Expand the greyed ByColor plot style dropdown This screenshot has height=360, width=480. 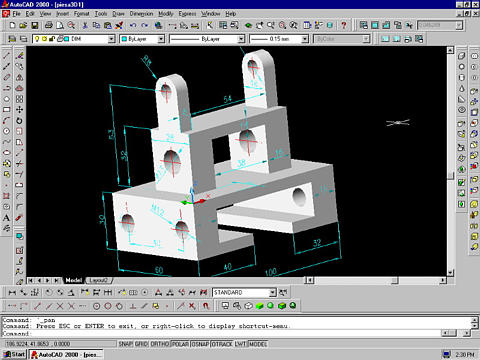click(366, 39)
